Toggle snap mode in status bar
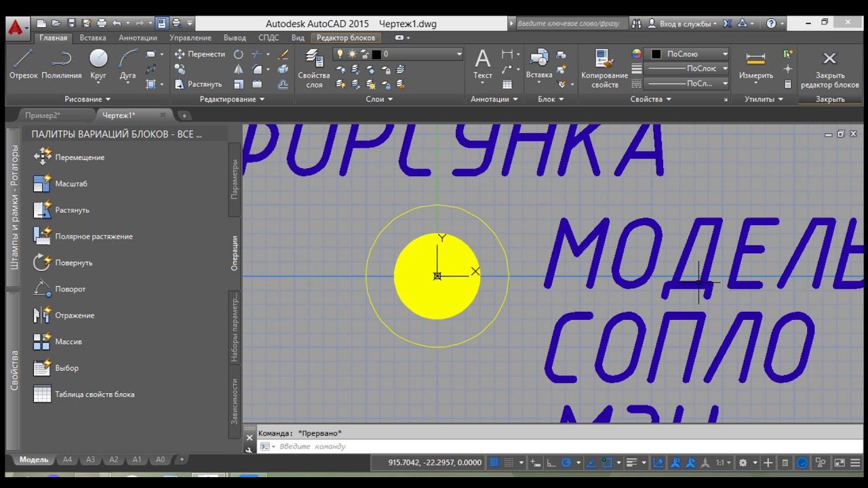Screen dimensions: 868x488 tap(509, 463)
